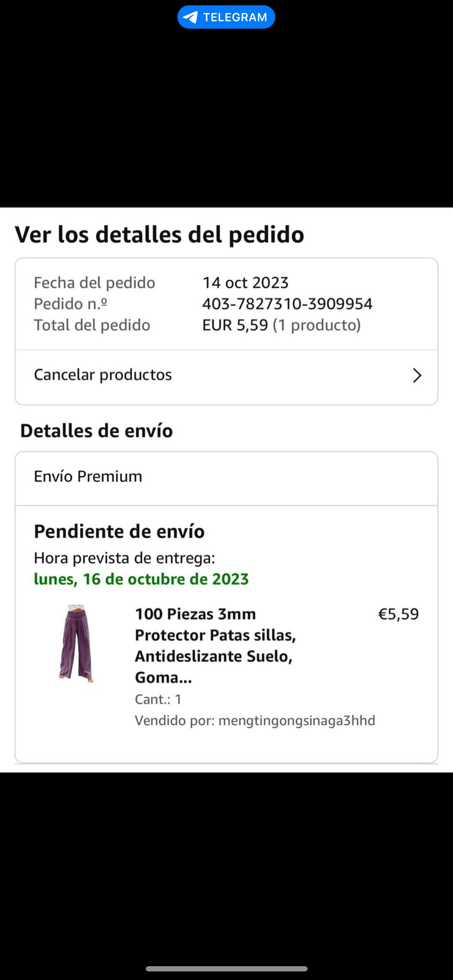Tap the order date 14 oct 2023
The image size is (453, 980).
point(245,283)
